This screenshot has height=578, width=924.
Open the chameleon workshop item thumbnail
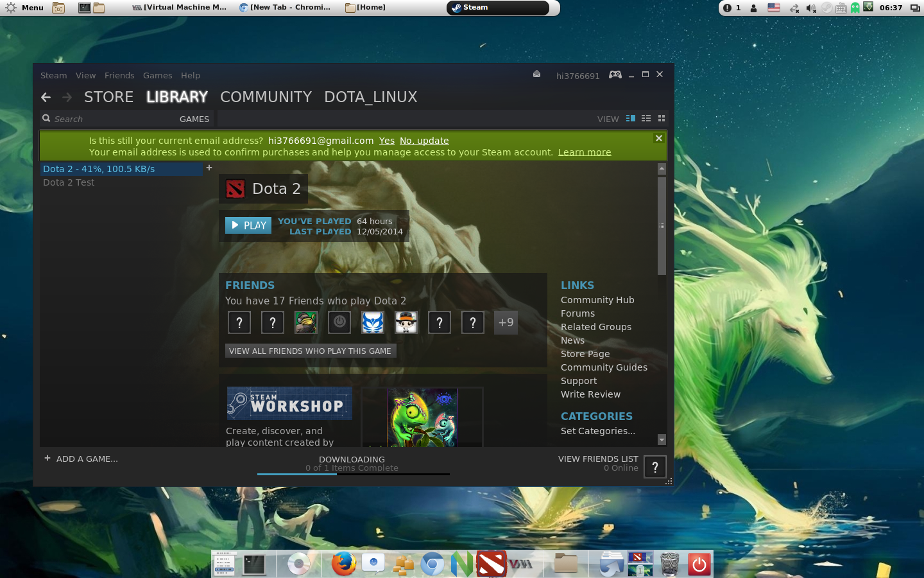click(422, 417)
